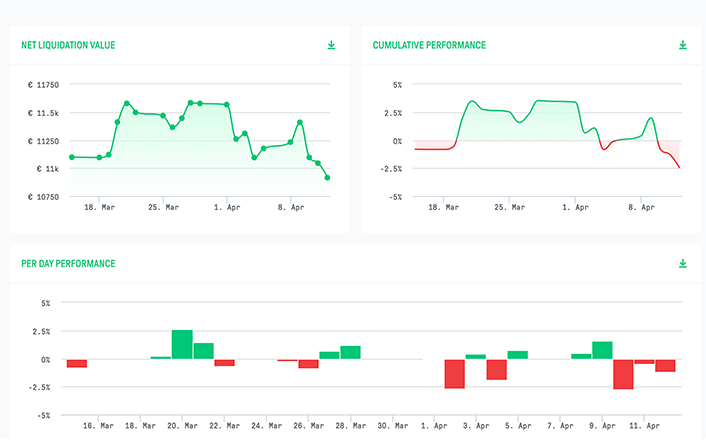706x440 pixels.
Task: Select the large red bar on 10 Apr
Action: pyautogui.click(x=623, y=373)
